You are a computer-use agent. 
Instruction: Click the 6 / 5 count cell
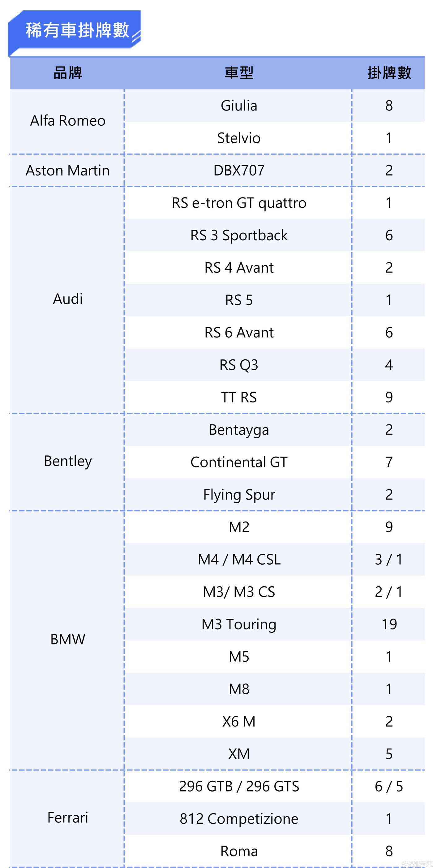point(389,786)
